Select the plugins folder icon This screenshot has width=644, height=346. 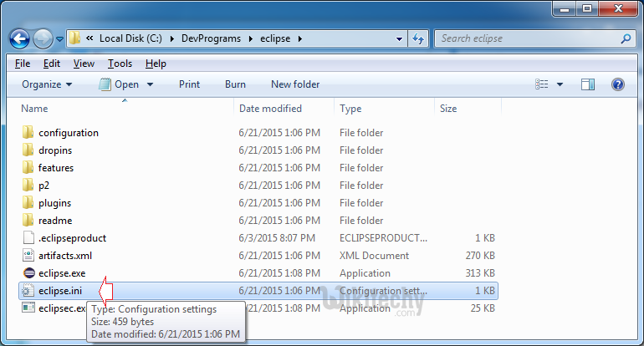pyautogui.click(x=28, y=203)
